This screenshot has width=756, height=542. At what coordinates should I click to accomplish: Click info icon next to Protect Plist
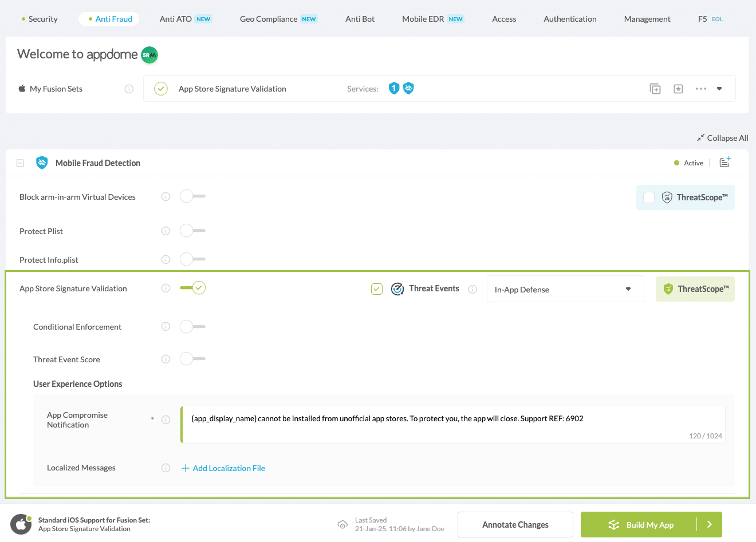(166, 231)
